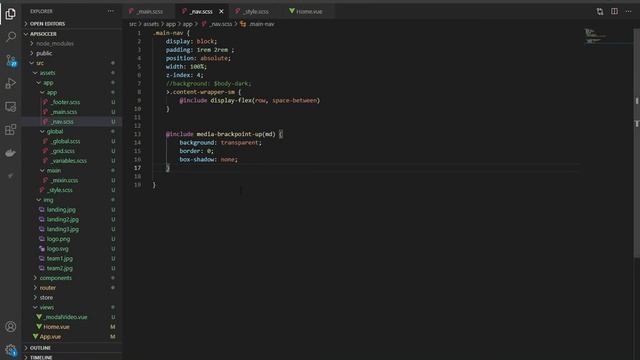This screenshot has height=360, width=640.
Task: Close the _nav.scss tab
Action: click(x=221, y=11)
